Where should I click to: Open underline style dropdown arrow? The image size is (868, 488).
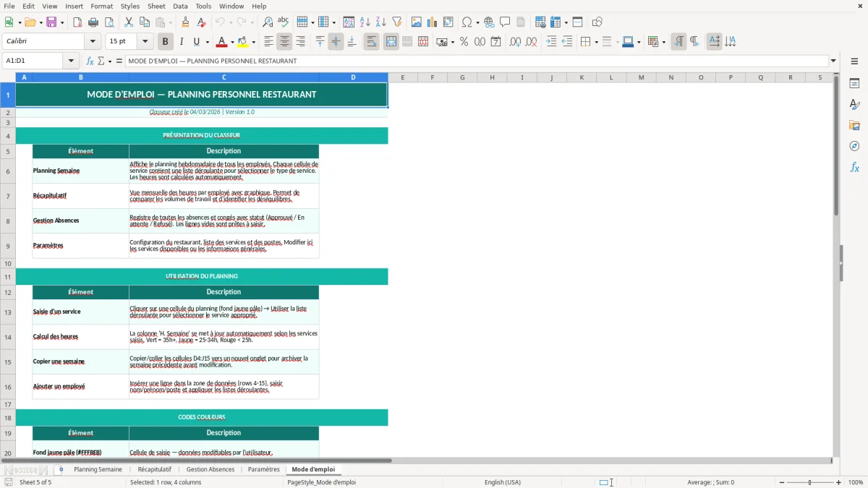click(x=207, y=42)
